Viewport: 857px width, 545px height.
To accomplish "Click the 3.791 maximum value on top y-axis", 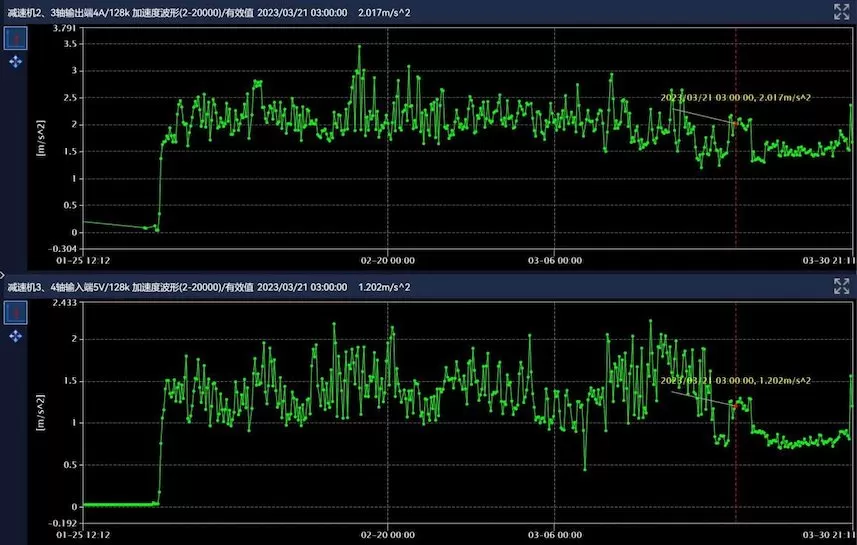I will pos(63,29).
